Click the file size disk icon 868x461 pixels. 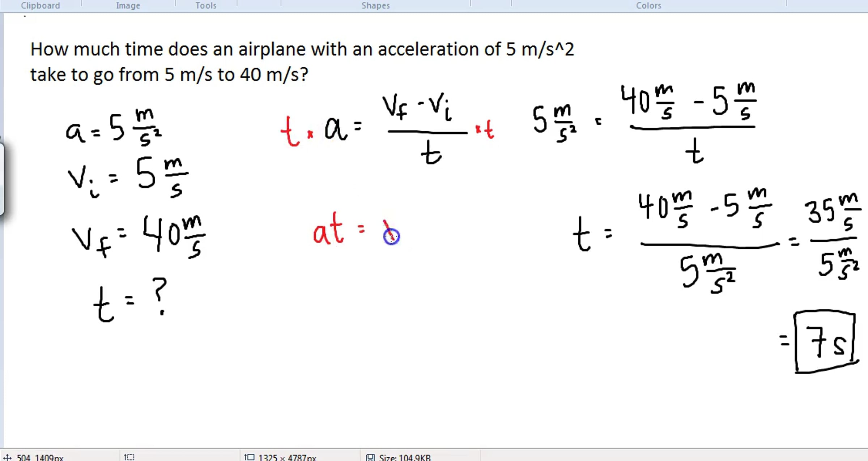click(x=370, y=457)
